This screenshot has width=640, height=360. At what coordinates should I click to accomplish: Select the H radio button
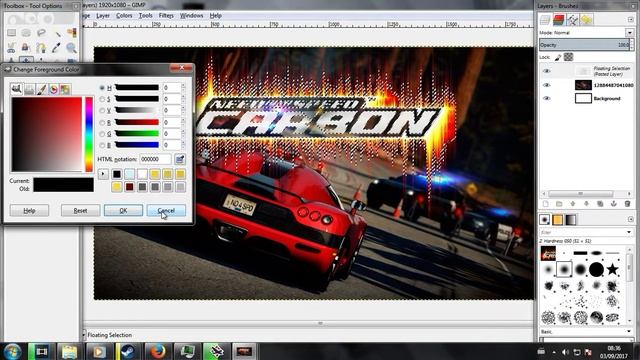pyautogui.click(x=102, y=87)
